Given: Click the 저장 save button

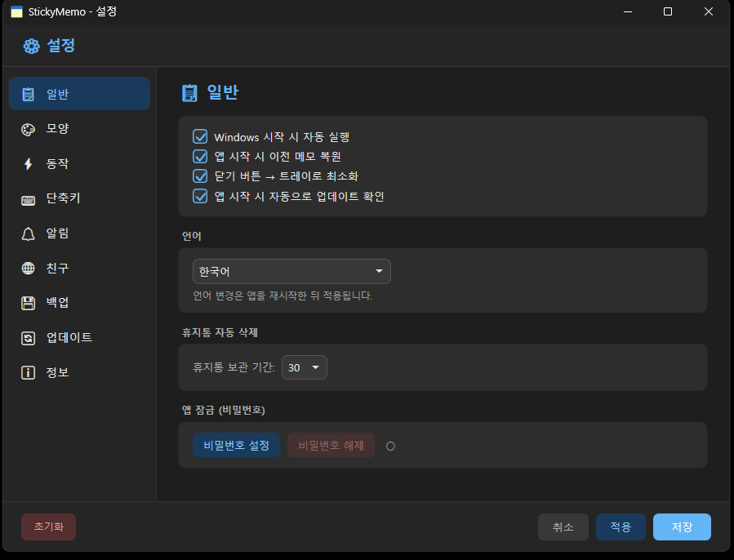Looking at the screenshot, I should 682,527.
